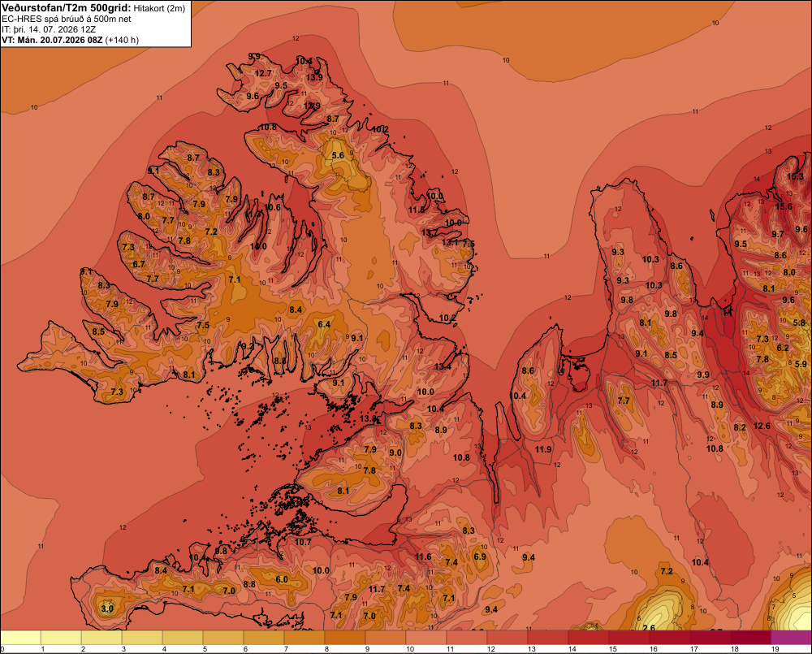Click the 3.0 temperature value on the map
The width and height of the screenshot is (812, 654).
107,609
